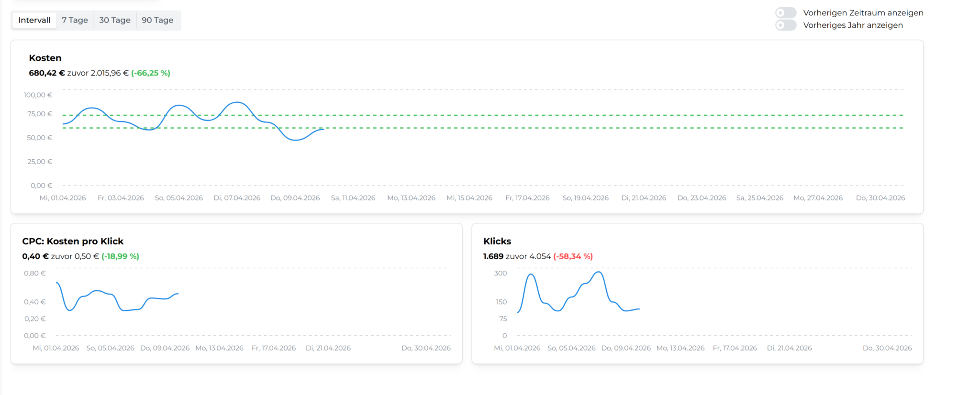The image size is (980, 395).
Task: Click the green -18,99 % CPC change
Action: click(120, 256)
